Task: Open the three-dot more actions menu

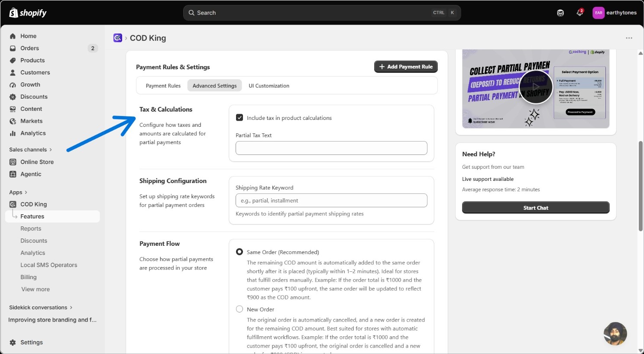Action: tap(629, 38)
